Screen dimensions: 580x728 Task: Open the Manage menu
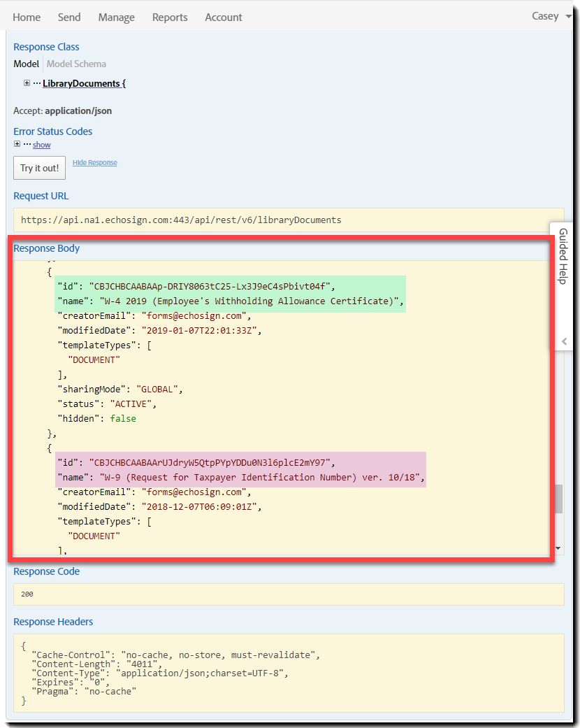tap(116, 17)
